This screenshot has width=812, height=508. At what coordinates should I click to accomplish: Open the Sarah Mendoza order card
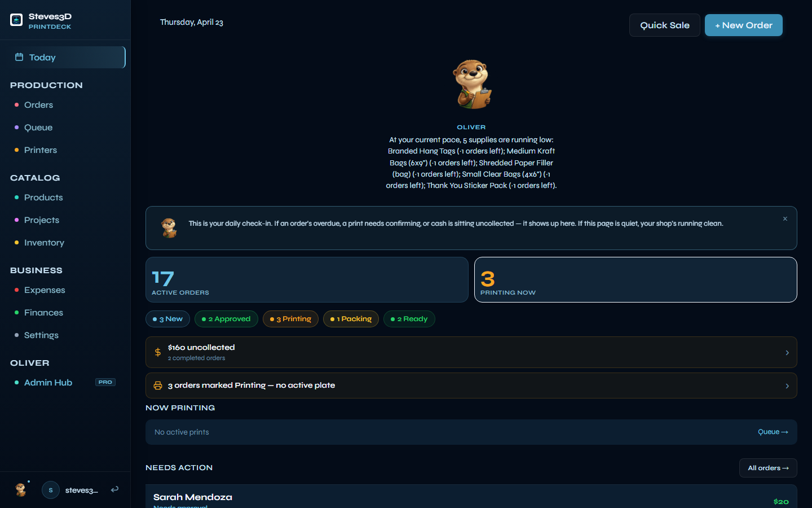pos(471,497)
